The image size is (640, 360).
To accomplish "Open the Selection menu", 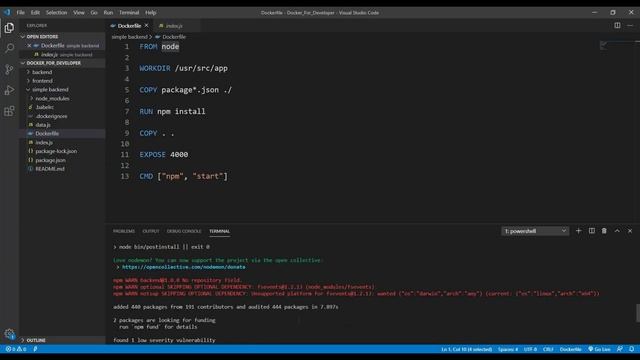I will 56,12.
